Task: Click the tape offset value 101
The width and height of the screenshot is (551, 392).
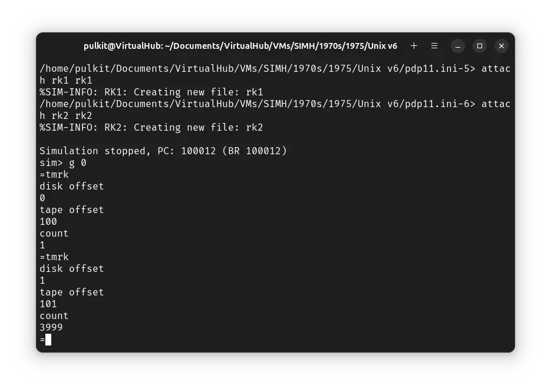Action: (48, 304)
